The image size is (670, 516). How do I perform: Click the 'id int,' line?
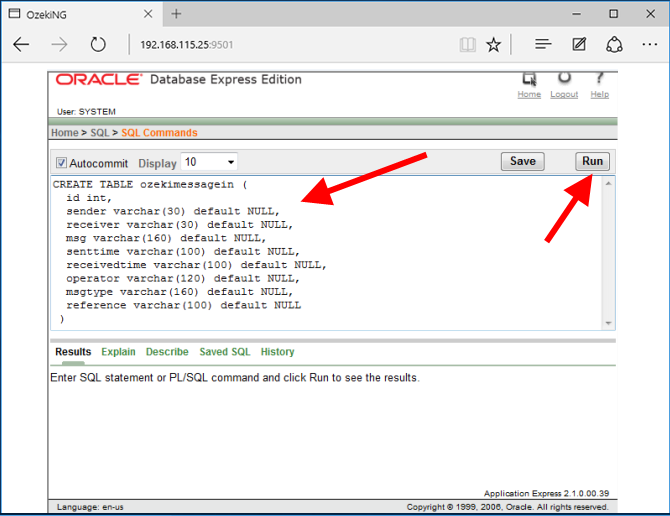[x=89, y=198]
